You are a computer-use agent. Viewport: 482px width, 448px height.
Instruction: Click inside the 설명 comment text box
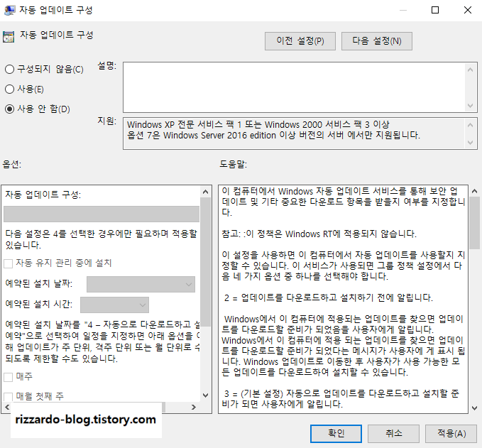pos(295,87)
